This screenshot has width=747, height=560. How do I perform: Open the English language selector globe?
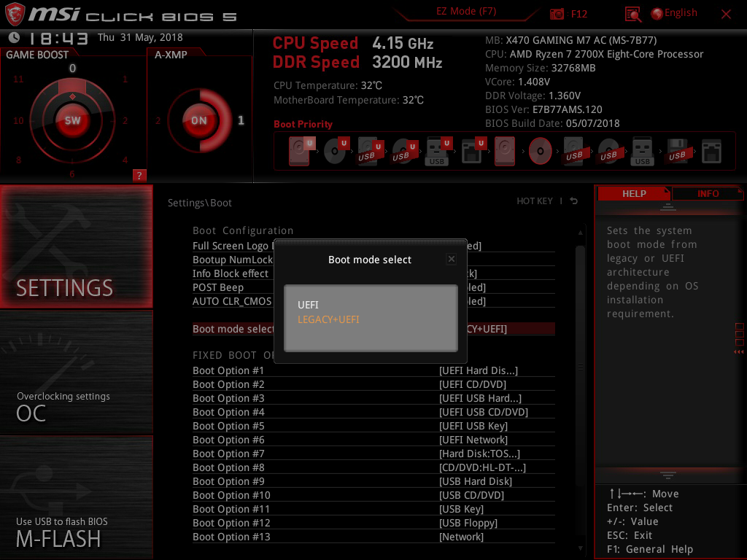pyautogui.click(x=657, y=14)
